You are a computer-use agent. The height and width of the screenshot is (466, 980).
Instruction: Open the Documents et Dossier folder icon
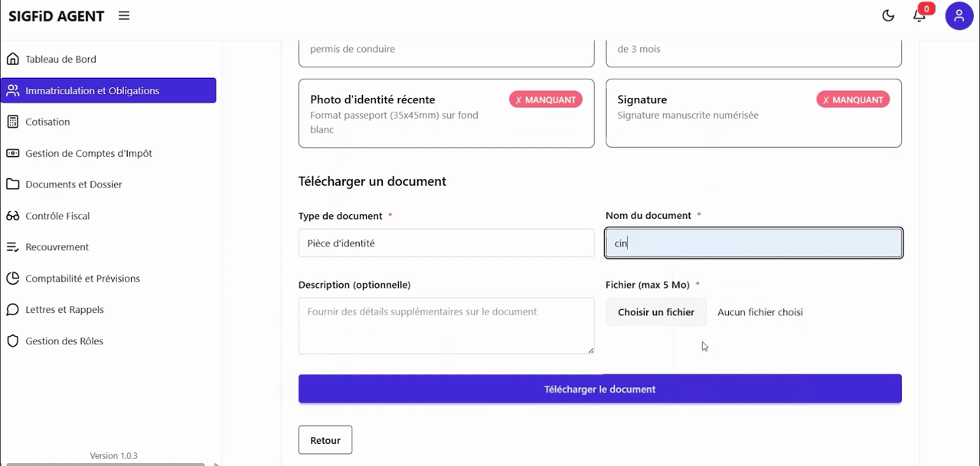pos(13,184)
